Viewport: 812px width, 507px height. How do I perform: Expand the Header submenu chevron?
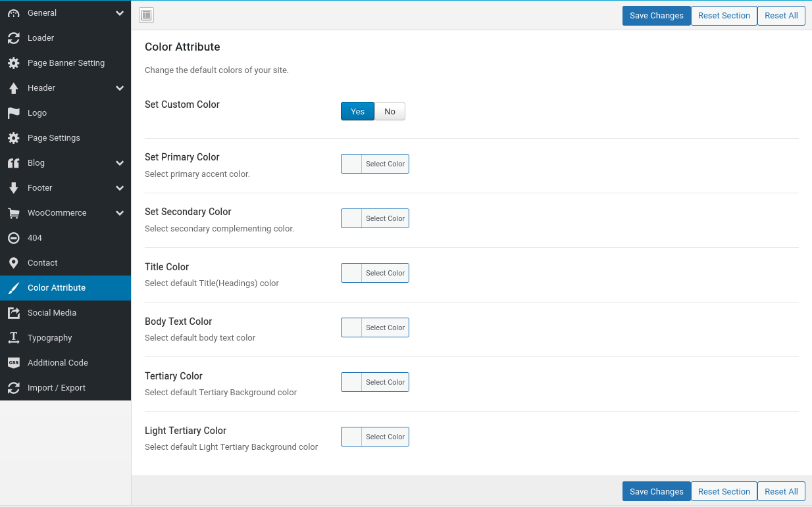pos(120,88)
